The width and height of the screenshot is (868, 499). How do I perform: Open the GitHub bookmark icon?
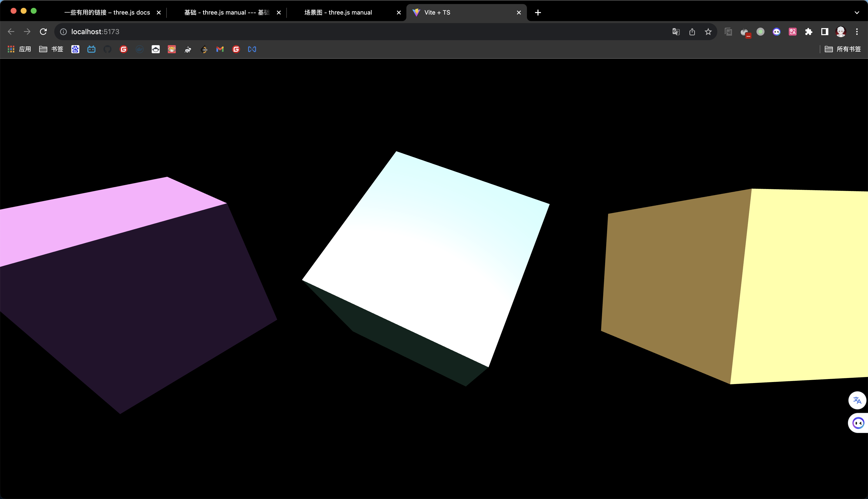point(108,49)
